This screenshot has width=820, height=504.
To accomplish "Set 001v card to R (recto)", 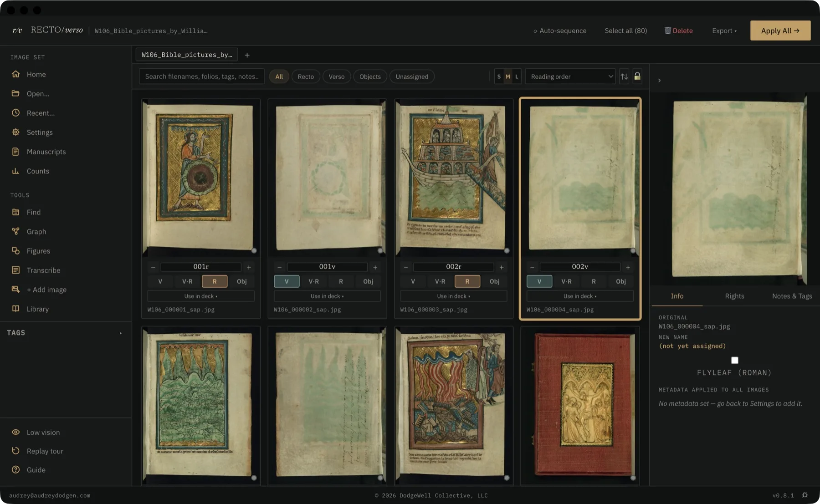I will pyautogui.click(x=341, y=281).
